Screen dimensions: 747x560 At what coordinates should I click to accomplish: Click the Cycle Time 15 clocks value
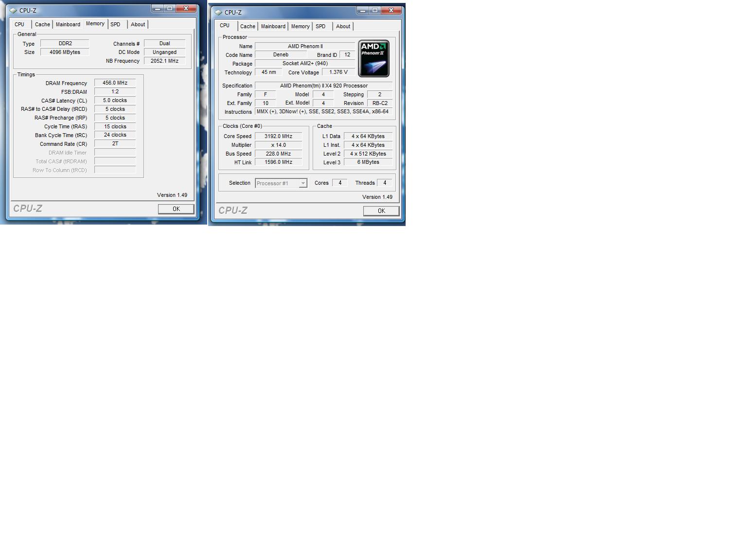(x=115, y=126)
